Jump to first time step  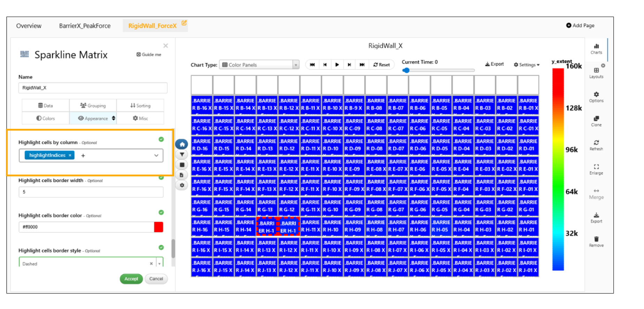(312, 65)
